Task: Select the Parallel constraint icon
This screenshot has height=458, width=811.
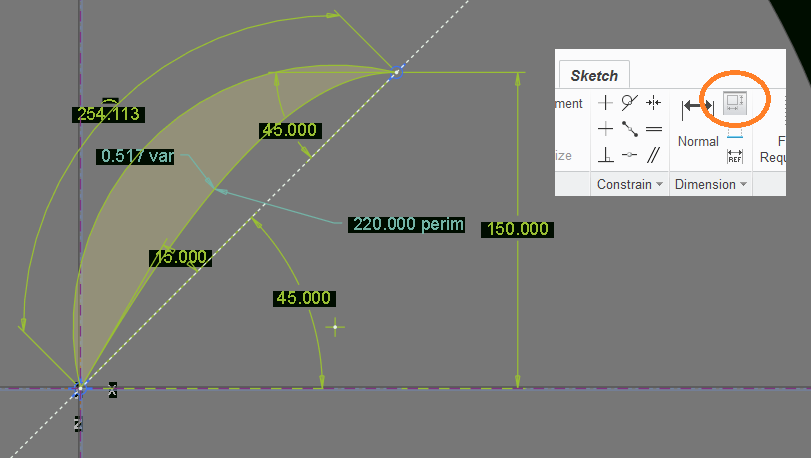Action: pyautogui.click(x=654, y=155)
